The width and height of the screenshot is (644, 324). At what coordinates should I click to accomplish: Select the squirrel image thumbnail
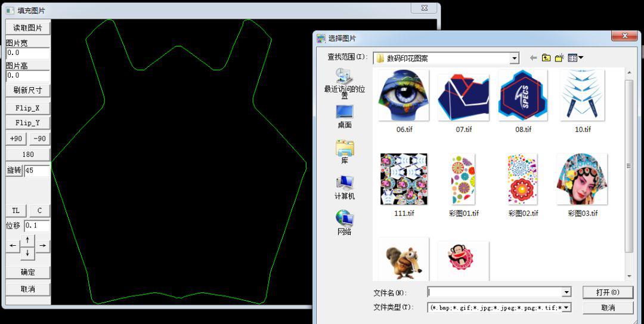click(x=403, y=260)
